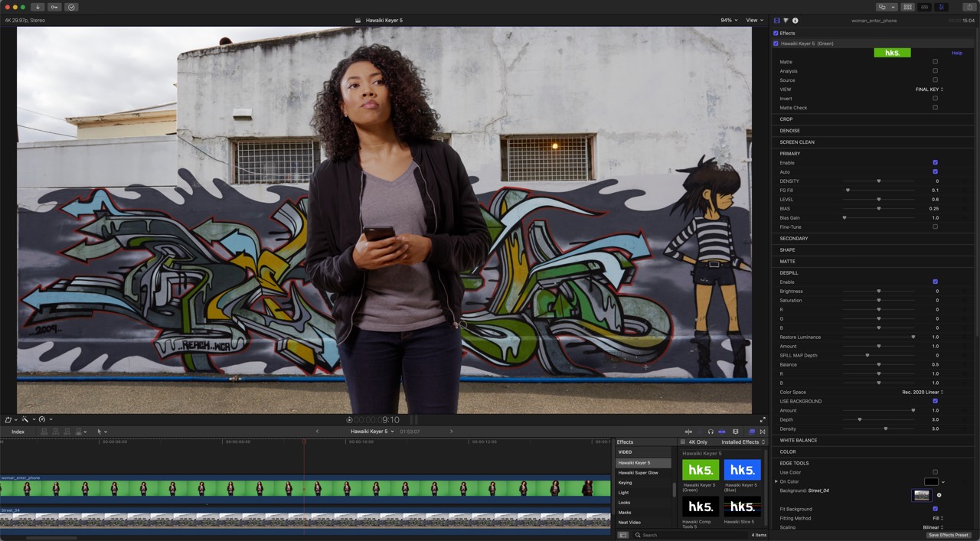
Task: Open clip appearance filmstrip icon in timeline
Action: 736,432
